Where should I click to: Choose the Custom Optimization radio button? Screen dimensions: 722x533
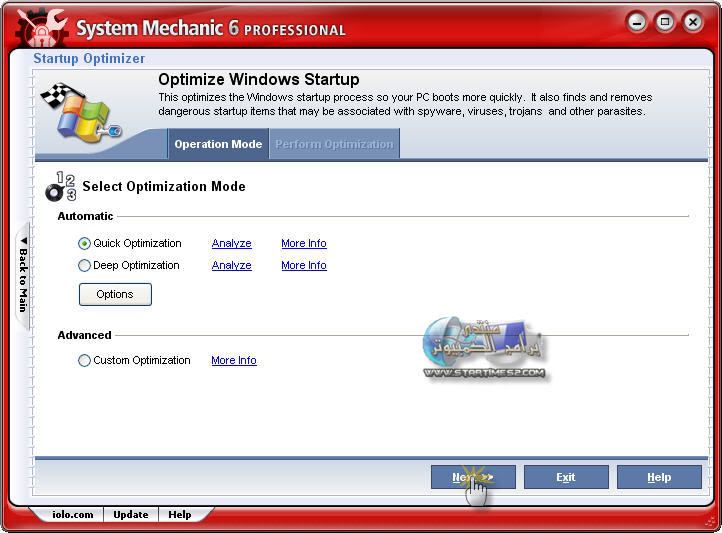coord(84,360)
